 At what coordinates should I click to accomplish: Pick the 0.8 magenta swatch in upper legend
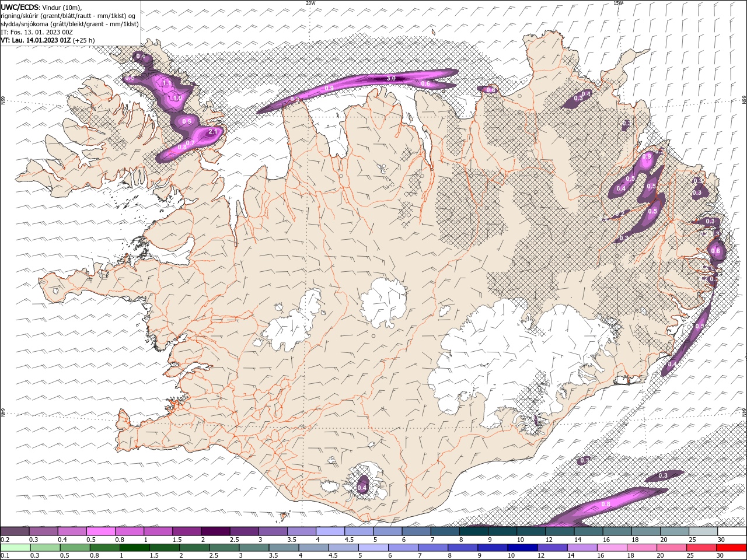[129, 531]
